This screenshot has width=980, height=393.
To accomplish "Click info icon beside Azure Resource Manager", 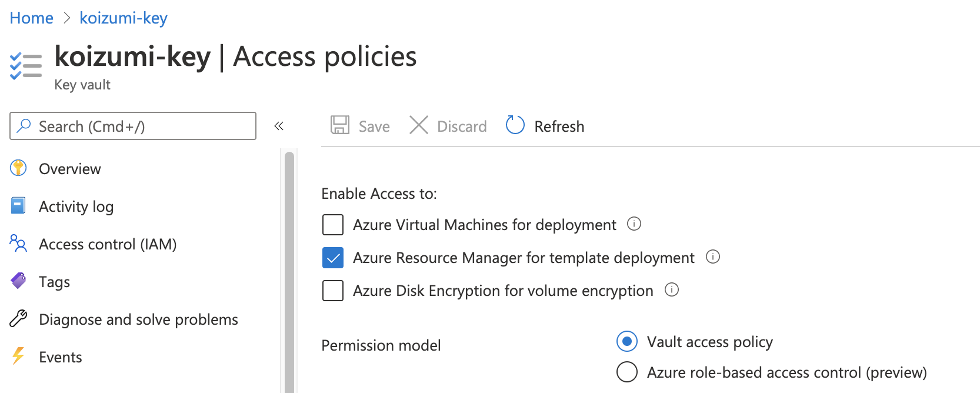I will tap(713, 257).
